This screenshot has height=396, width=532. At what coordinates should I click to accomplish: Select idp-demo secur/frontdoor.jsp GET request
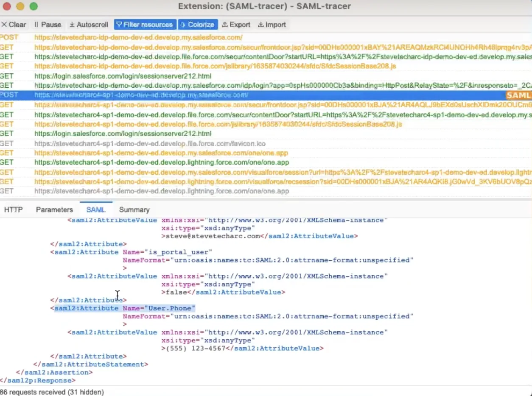pyautogui.click(x=266, y=47)
